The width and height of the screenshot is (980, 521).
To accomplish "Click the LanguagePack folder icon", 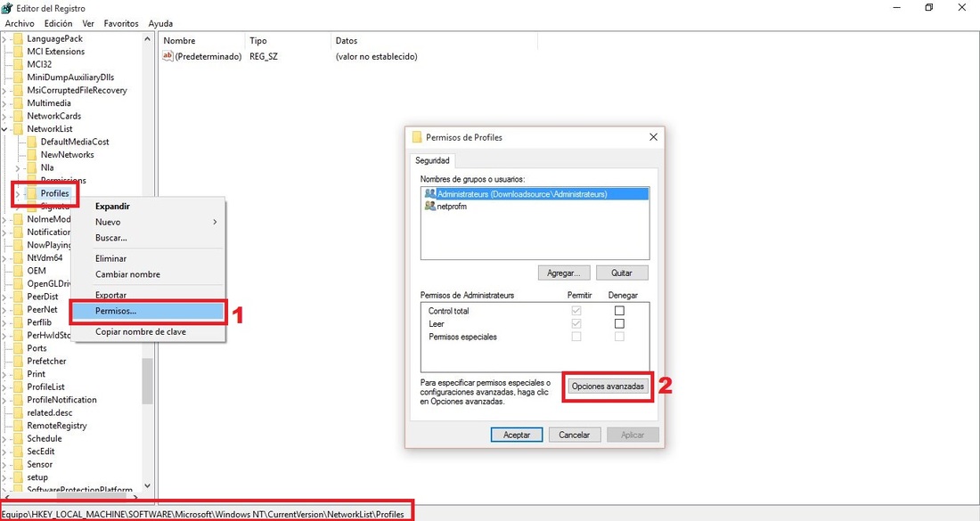I will coord(18,38).
